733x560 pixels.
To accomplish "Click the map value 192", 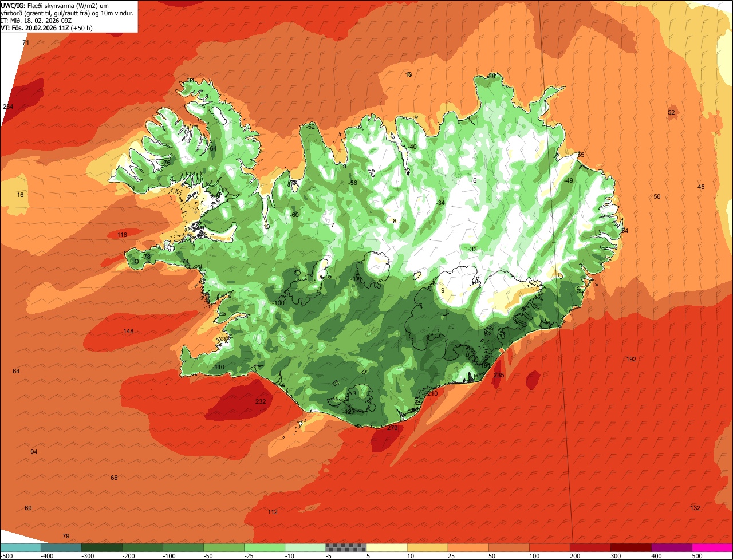I will 631,360.
